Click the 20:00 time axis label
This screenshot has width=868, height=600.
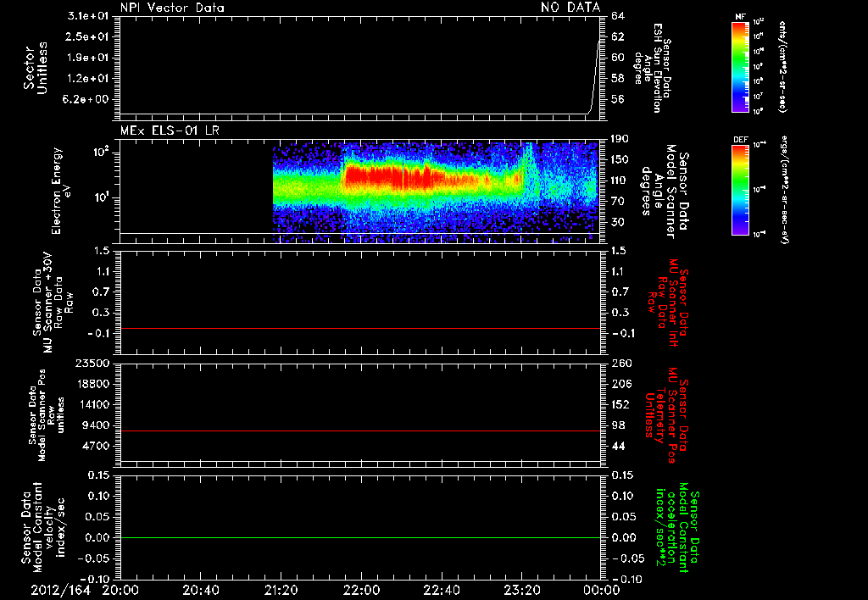point(120,590)
